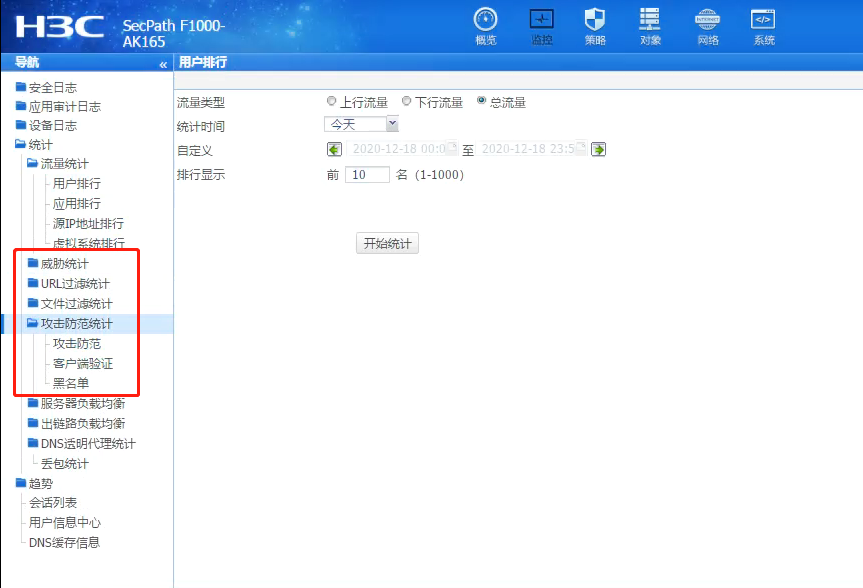
Task: Click folder icon beside 趋势
Action: [21, 482]
